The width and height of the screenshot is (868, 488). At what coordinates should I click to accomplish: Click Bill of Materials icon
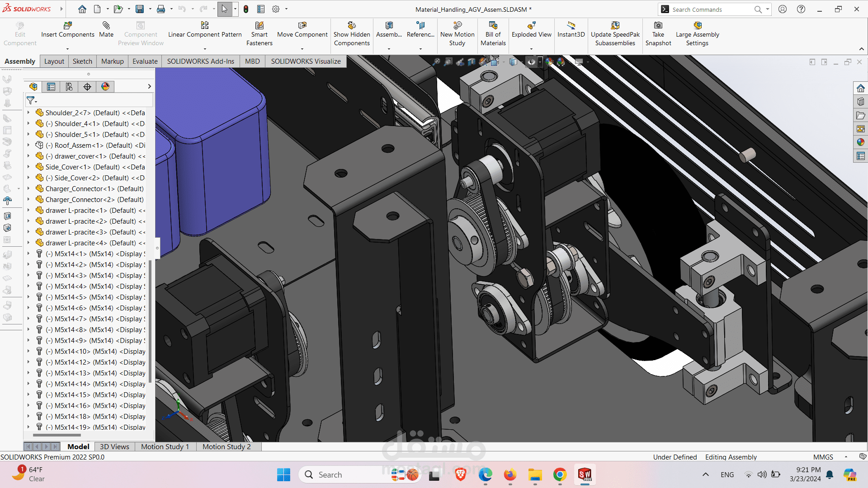tap(493, 26)
